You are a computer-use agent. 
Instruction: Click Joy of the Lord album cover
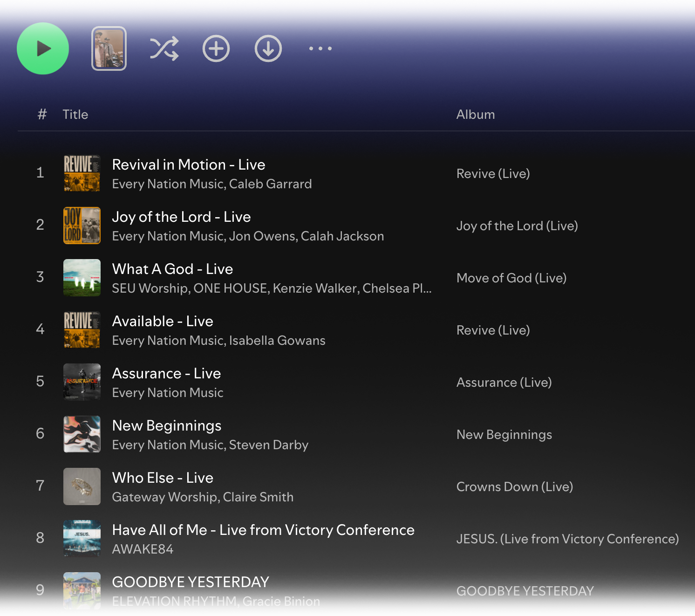pos(82,226)
